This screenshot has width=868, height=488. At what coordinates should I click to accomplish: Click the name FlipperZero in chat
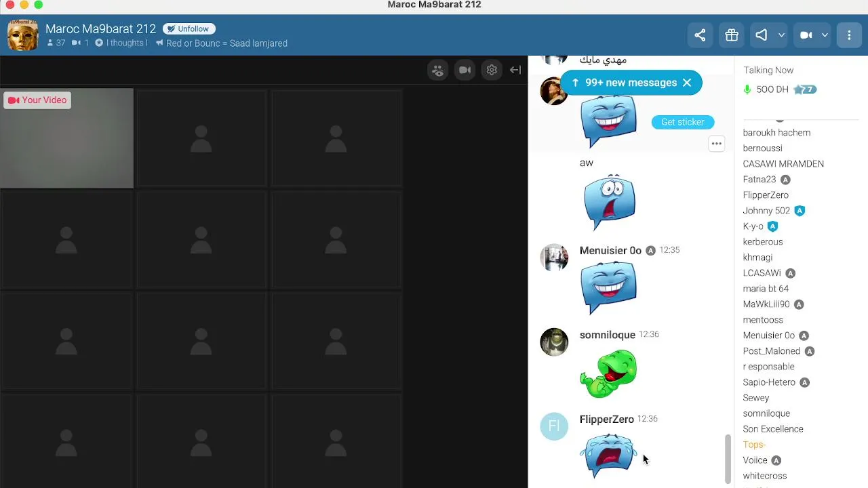click(x=607, y=420)
